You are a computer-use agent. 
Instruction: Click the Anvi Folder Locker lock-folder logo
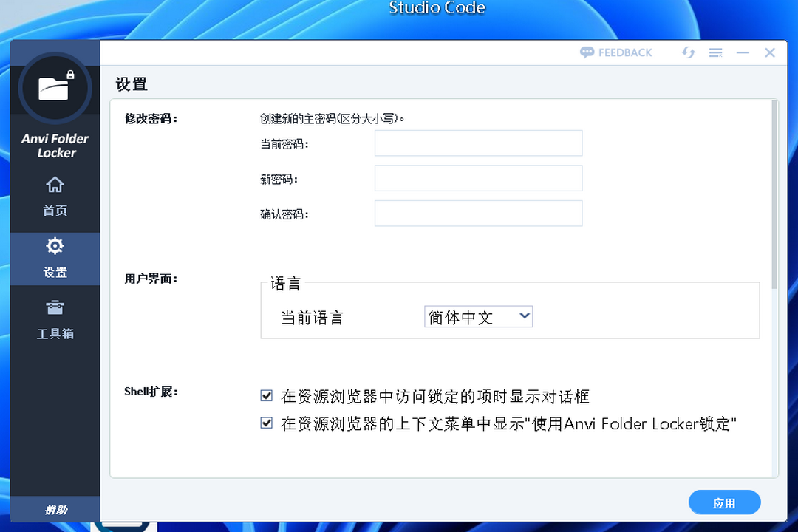[55, 88]
